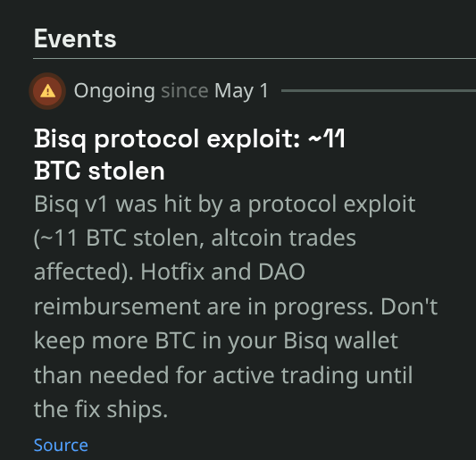Click the word 'since' in status line

pos(185,91)
